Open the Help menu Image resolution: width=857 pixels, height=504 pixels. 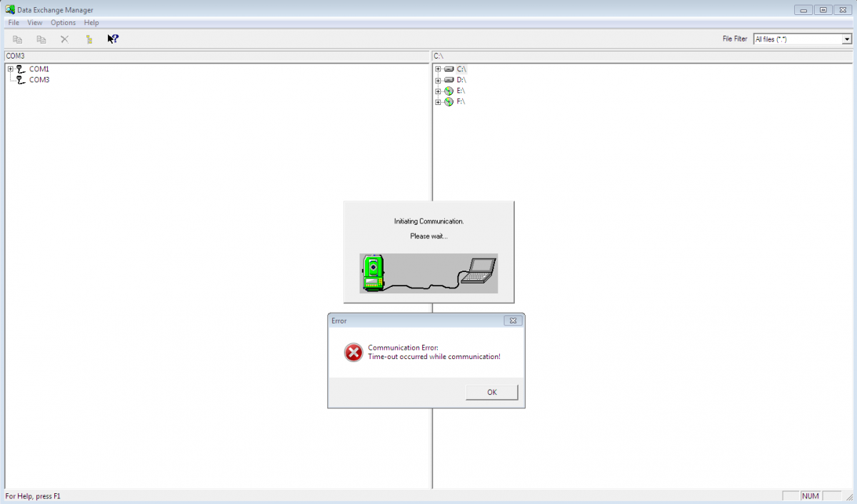(x=91, y=23)
